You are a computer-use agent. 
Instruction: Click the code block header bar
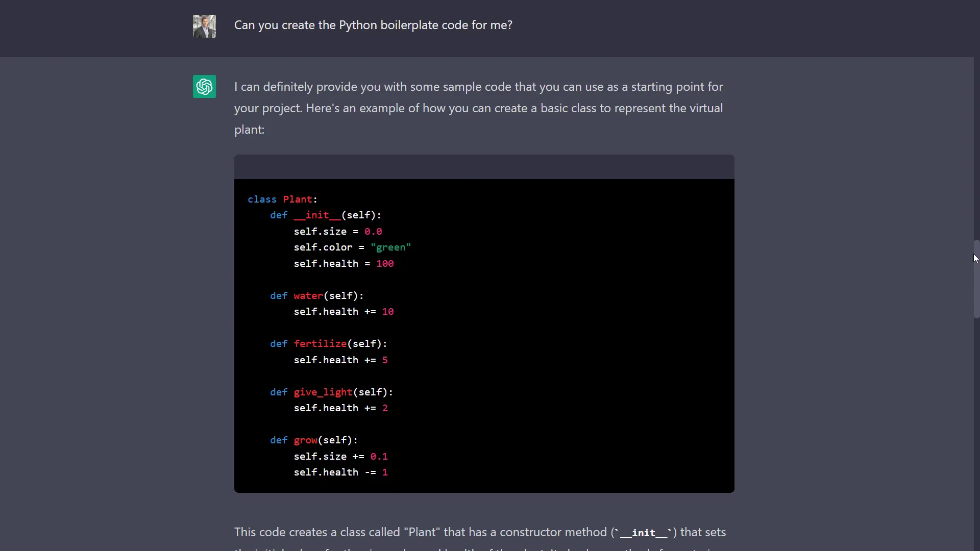[x=484, y=167]
